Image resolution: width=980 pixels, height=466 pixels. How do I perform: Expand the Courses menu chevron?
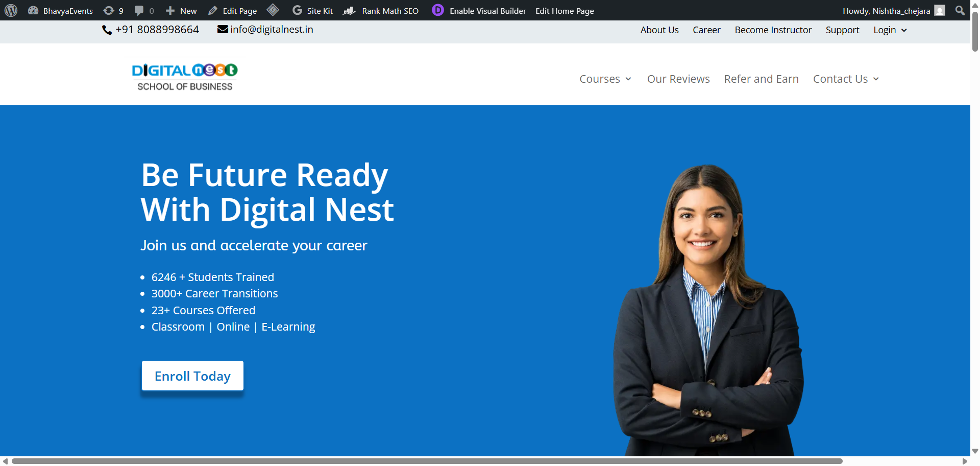pos(628,79)
